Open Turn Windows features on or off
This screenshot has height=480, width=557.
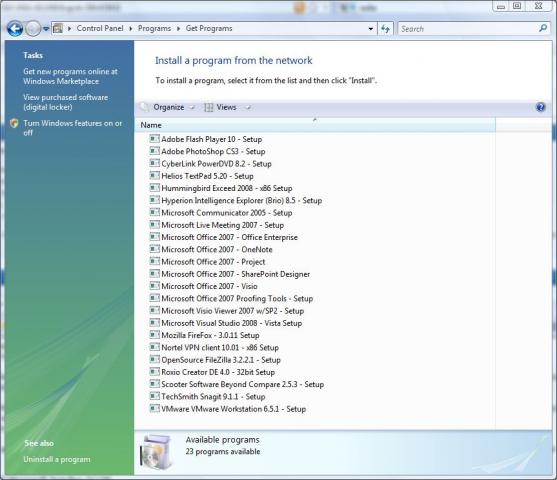tap(72, 128)
